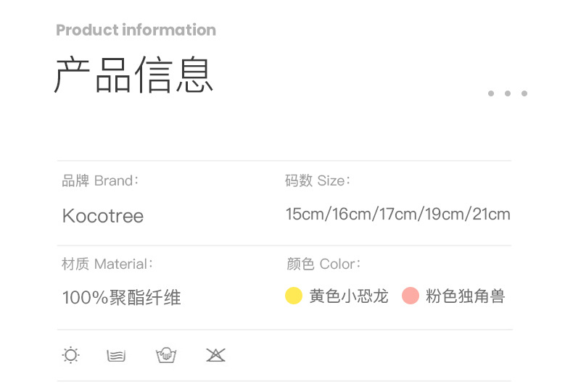The image size is (573, 392).
Task: Click the do-not-bleach care icon
Action: point(215,355)
